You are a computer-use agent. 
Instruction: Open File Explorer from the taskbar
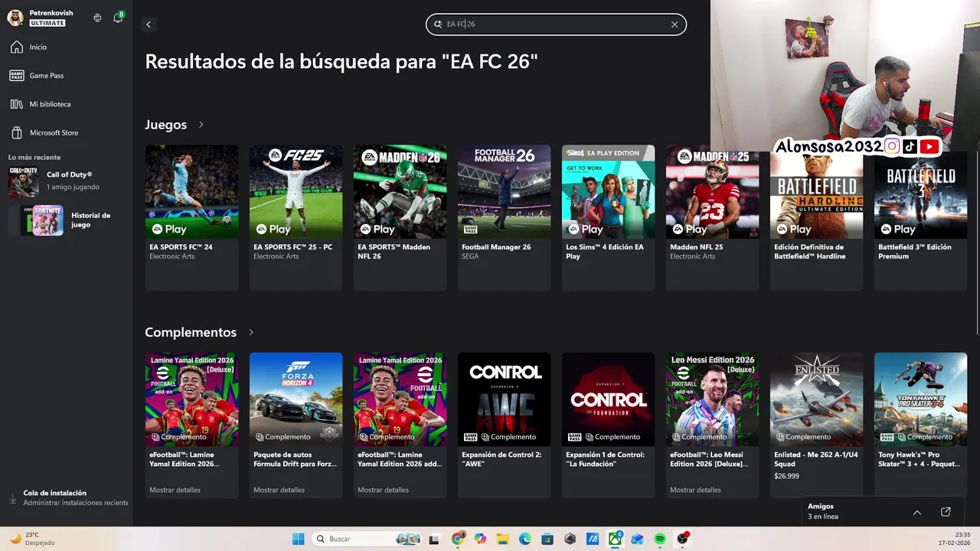pyautogui.click(x=503, y=539)
